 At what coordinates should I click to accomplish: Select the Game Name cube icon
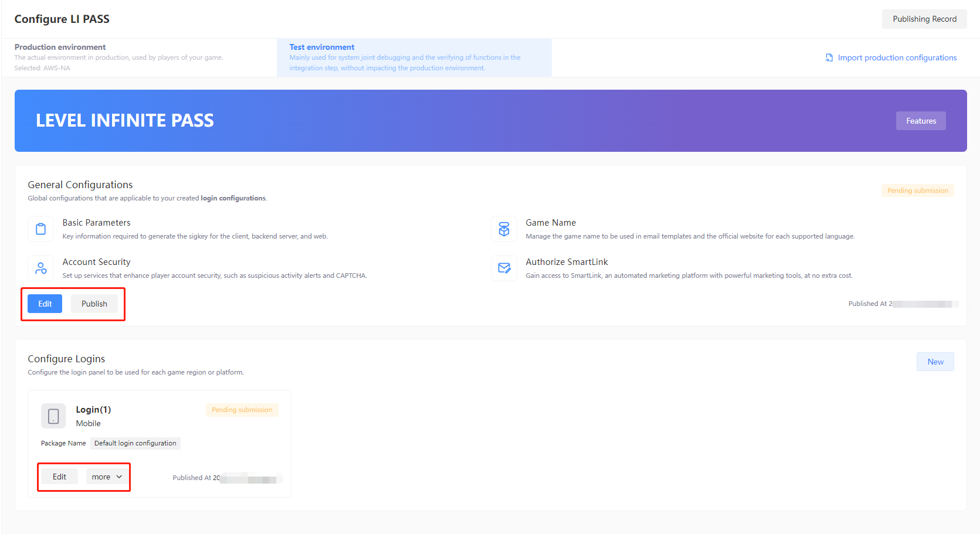point(504,229)
